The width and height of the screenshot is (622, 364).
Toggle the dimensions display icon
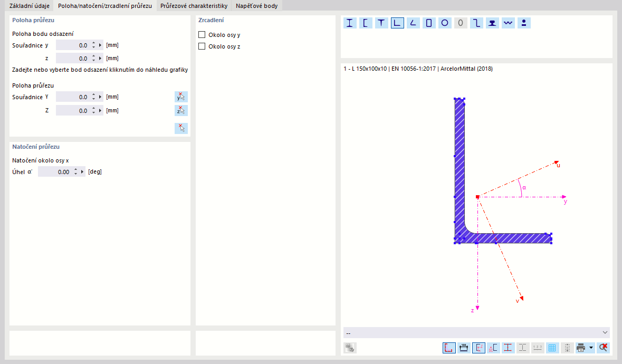click(x=464, y=348)
